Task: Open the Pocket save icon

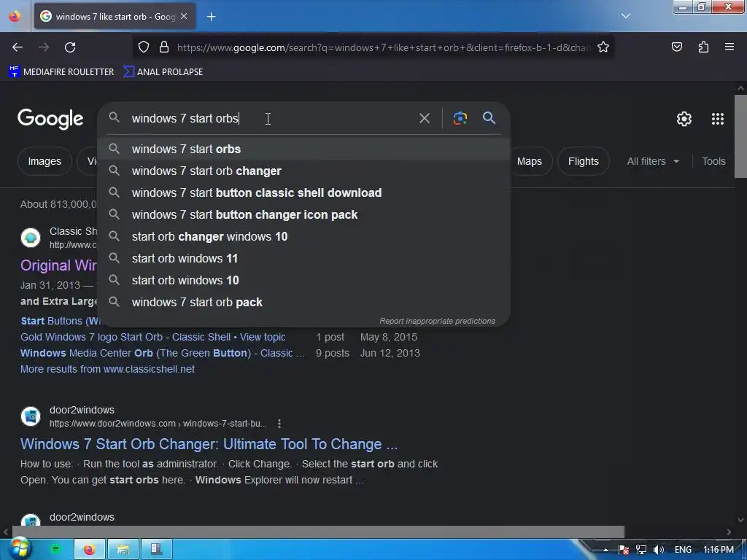Action: 677,47
